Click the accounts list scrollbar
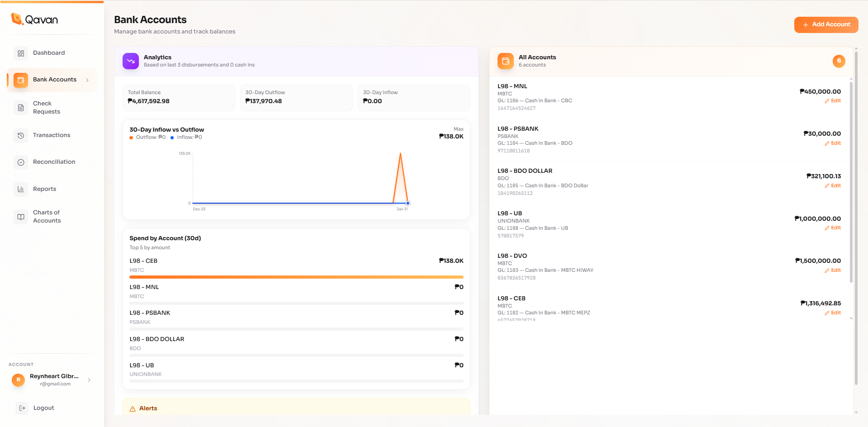The image size is (868, 427). click(x=851, y=181)
